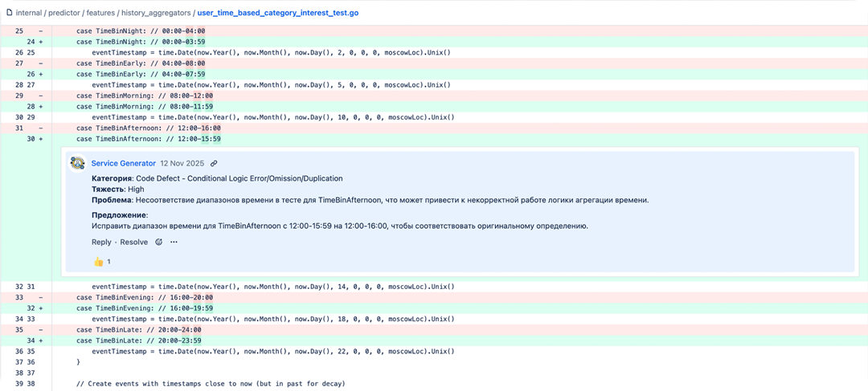Screen dimensions: 868x391
Task: Click removed line 25 minus marker
Action: [x=39, y=31]
